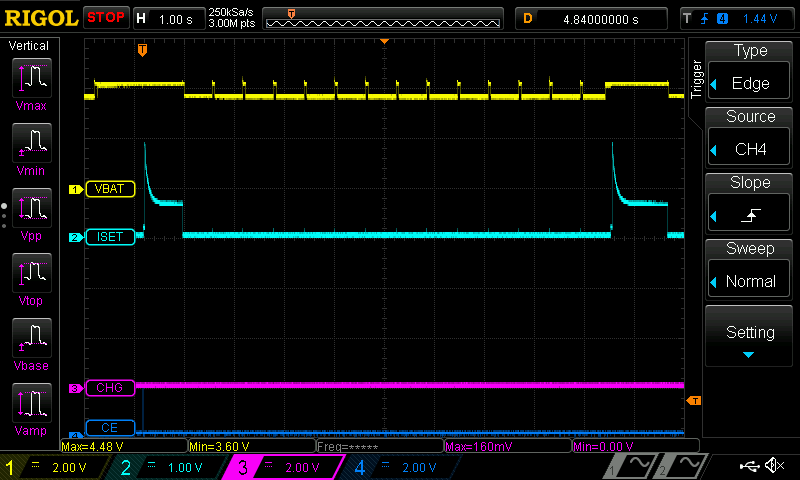The width and height of the screenshot is (800, 480).
Task: Click the Max=4.48 V measurement readout
Action: (x=124, y=446)
